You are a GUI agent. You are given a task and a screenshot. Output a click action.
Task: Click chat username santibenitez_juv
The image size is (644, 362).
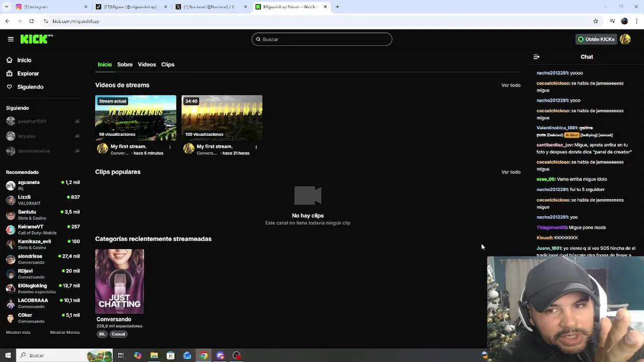(555, 145)
